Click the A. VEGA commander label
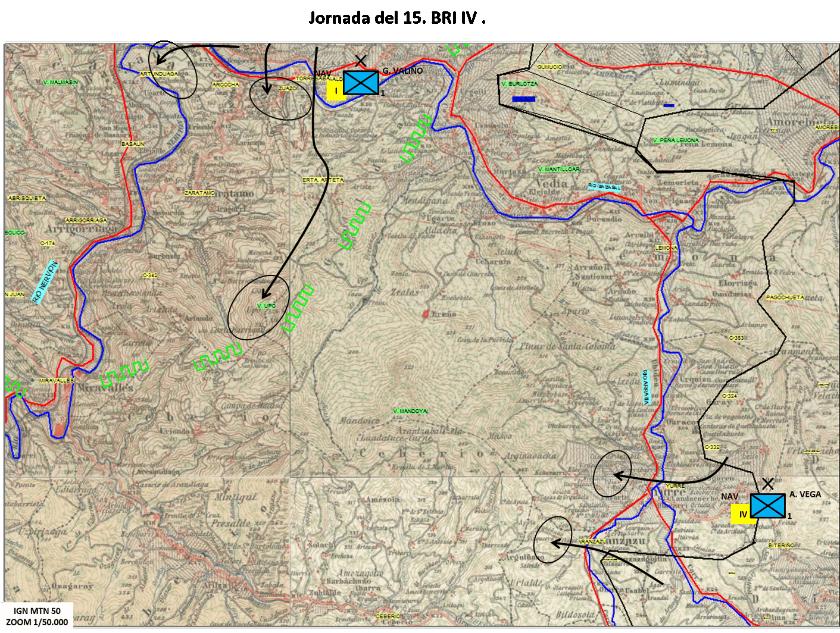Viewport: 840px width, 633px height. (805, 494)
